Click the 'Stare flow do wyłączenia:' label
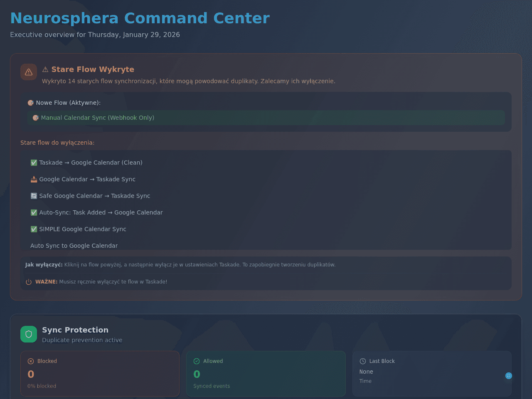 [57, 143]
